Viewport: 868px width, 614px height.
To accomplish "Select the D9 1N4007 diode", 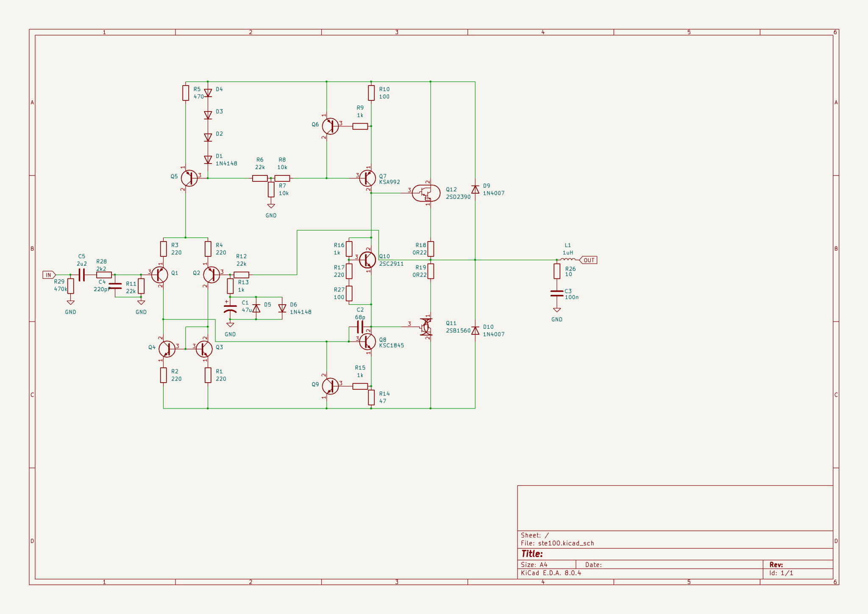I will pos(475,189).
